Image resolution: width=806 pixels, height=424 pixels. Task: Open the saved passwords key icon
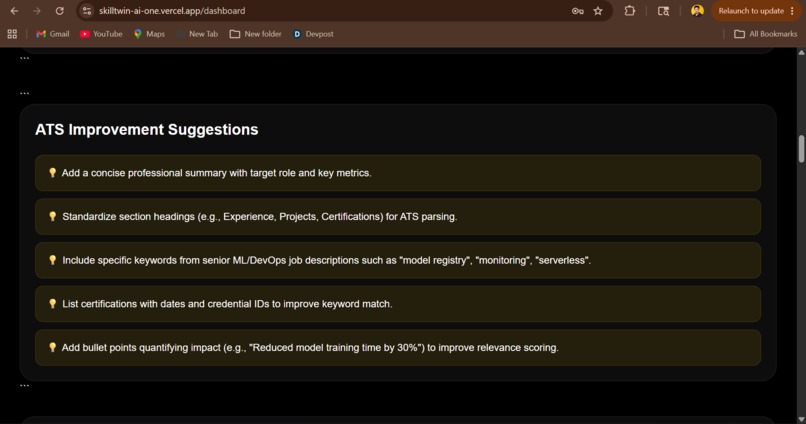(x=577, y=11)
